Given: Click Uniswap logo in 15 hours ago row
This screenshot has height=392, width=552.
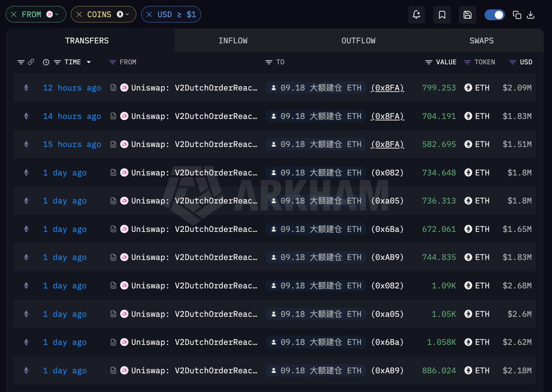Looking at the screenshot, I should coord(124,144).
